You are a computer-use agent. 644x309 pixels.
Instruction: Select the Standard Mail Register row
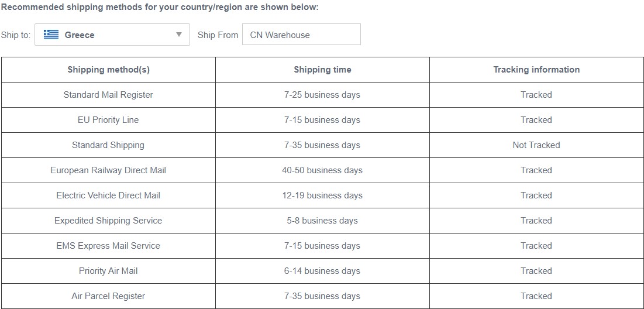pyautogui.click(x=322, y=95)
